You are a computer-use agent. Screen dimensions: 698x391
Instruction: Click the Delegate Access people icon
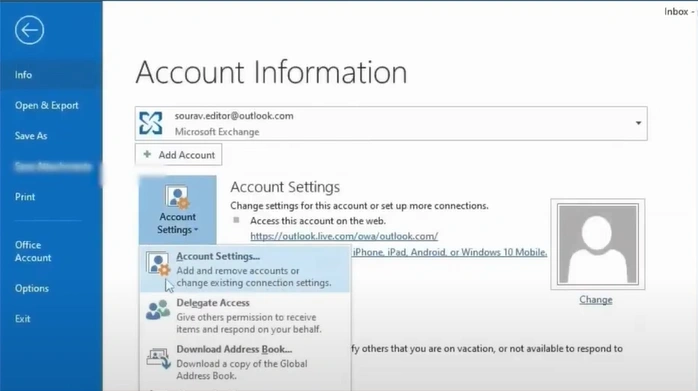[158, 309]
